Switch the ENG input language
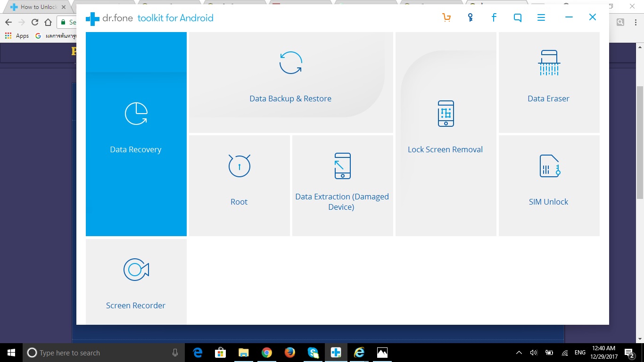The height and width of the screenshot is (362, 644). (580, 353)
